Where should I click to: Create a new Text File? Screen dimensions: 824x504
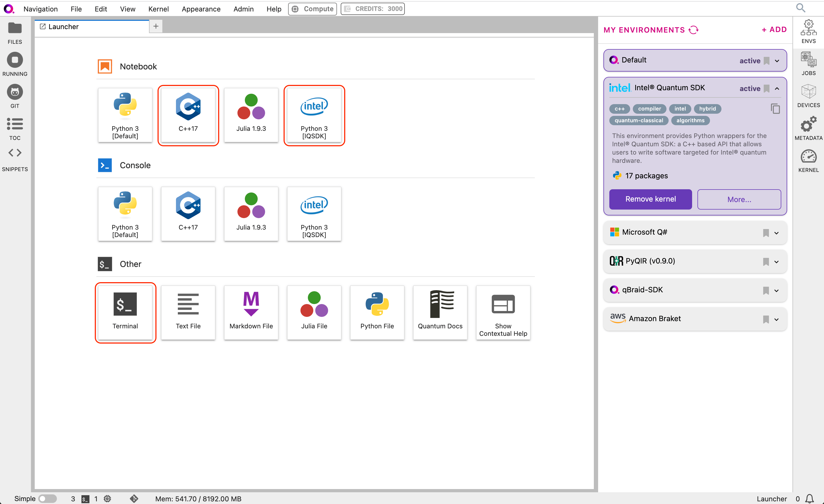tap(188, 313)
